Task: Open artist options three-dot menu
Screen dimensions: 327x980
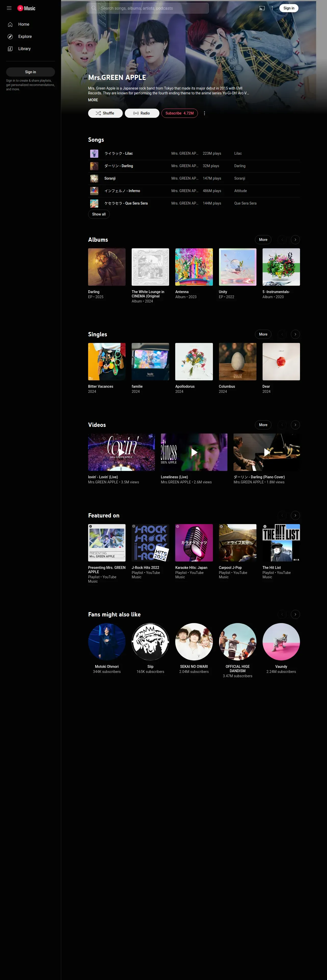Action: 205,113
